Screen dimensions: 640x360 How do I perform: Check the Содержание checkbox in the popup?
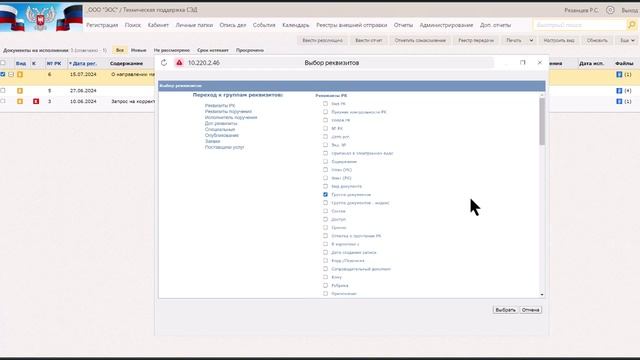point(325,161)
